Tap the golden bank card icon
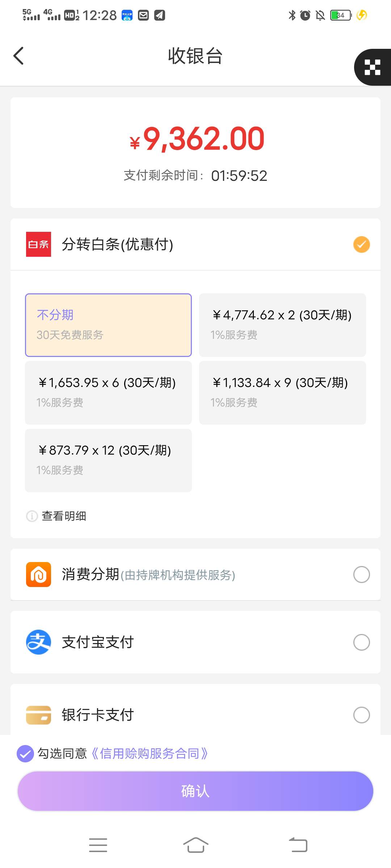The height and width of the screenshot is (868, 391). [38, 715]
